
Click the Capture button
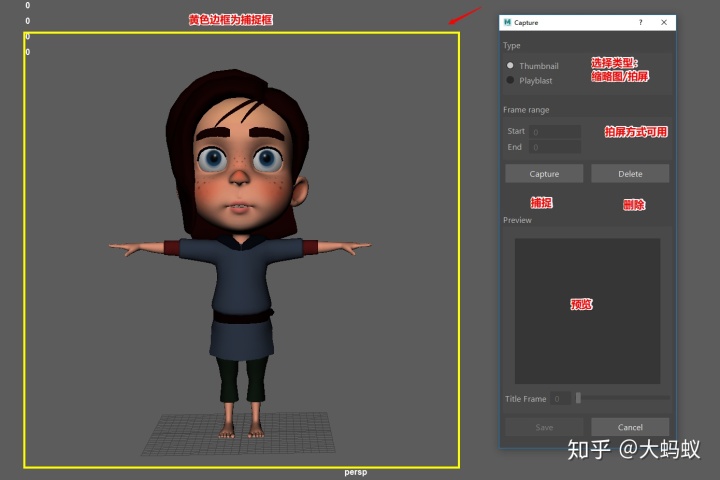click(x=544, y=174)
